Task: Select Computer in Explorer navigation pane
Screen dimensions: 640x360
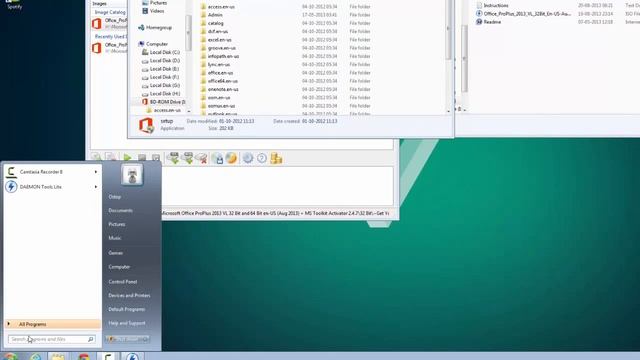Action: (153, 44)
